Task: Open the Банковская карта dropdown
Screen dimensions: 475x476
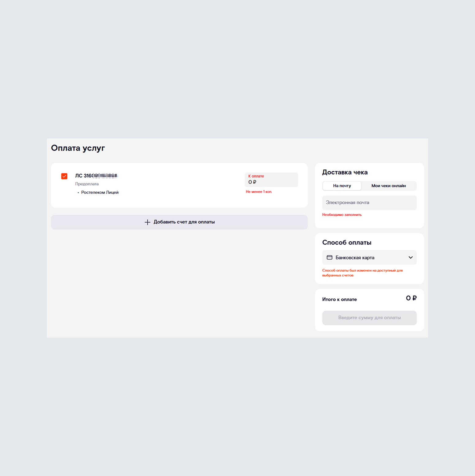Action: pyautogui.click(x=369, y=258)
